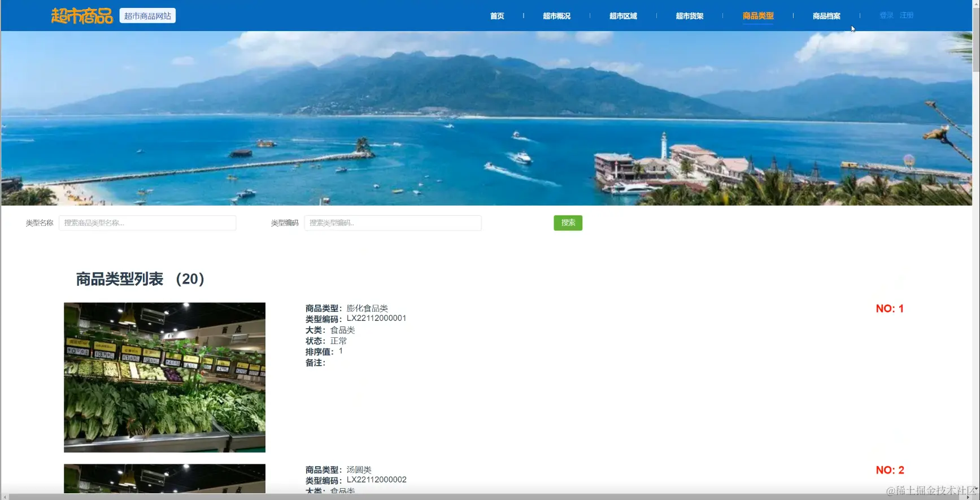
Task: Click the 排序值: 1 line
Action: click(324, 351)
